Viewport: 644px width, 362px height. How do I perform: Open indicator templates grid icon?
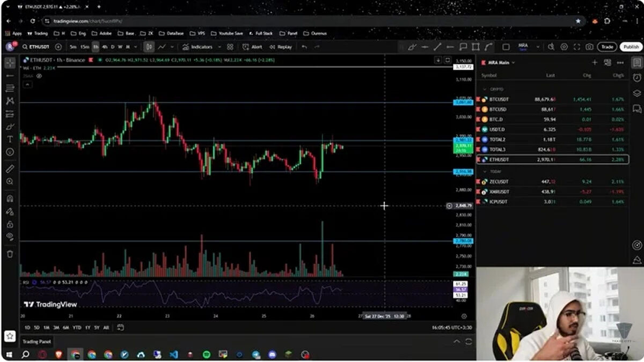(230, 47)
